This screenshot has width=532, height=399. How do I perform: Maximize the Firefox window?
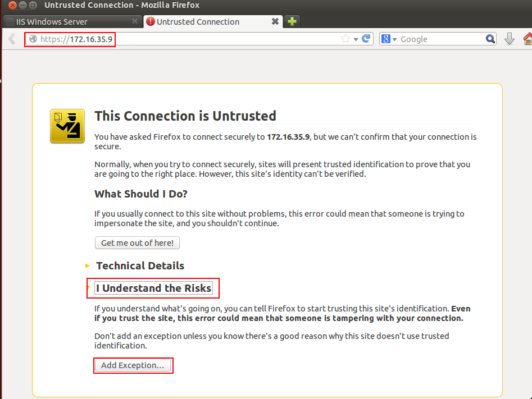click(x=33, y=5)
